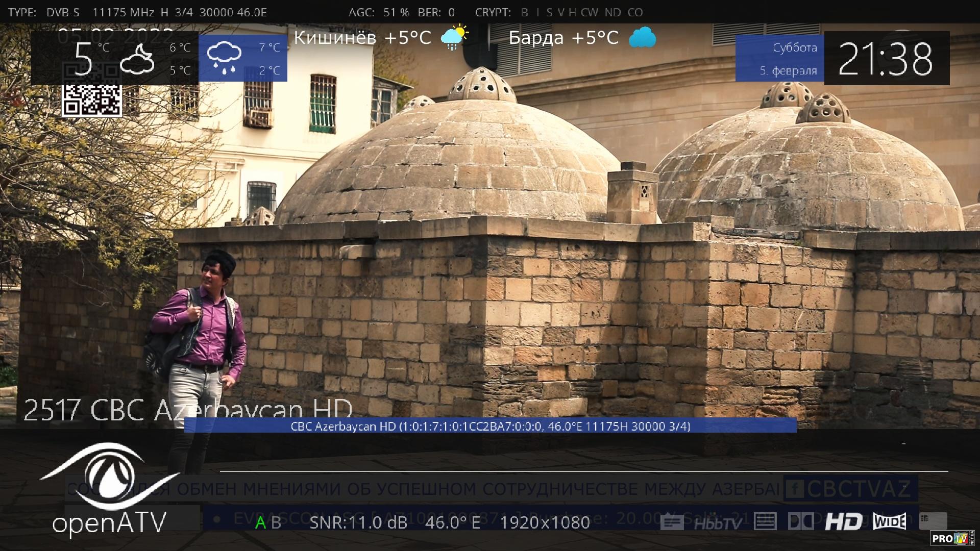Viewport: 980px width, 551px height.
Task: Click the HbbTV indicator icon
Action: click(718, 523)
